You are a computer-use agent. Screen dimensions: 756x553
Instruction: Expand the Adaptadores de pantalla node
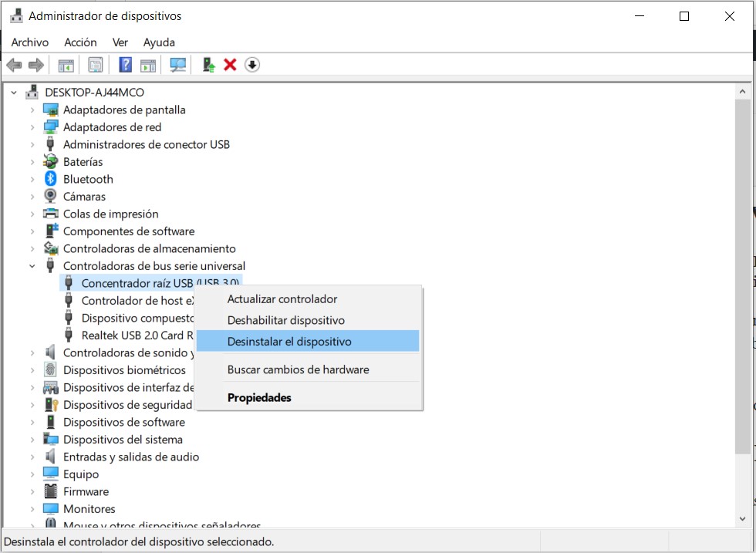tap(32, 110)
